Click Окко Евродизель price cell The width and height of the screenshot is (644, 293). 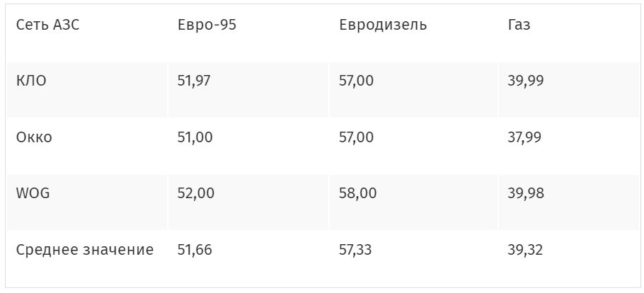357,137
